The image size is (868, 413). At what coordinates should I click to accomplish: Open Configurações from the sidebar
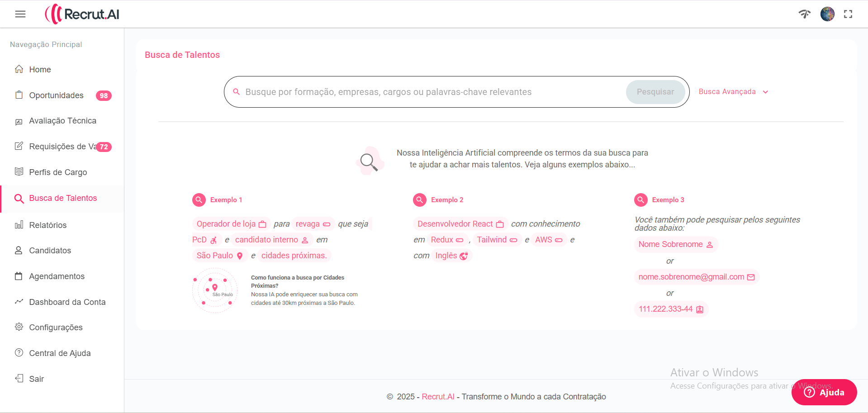coord(55,327)
